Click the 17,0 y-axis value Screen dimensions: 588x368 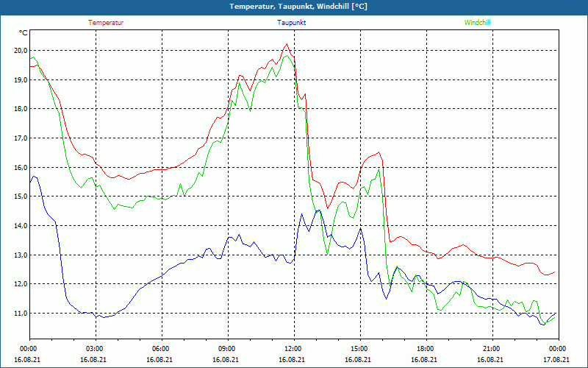(x=21, y=138)
